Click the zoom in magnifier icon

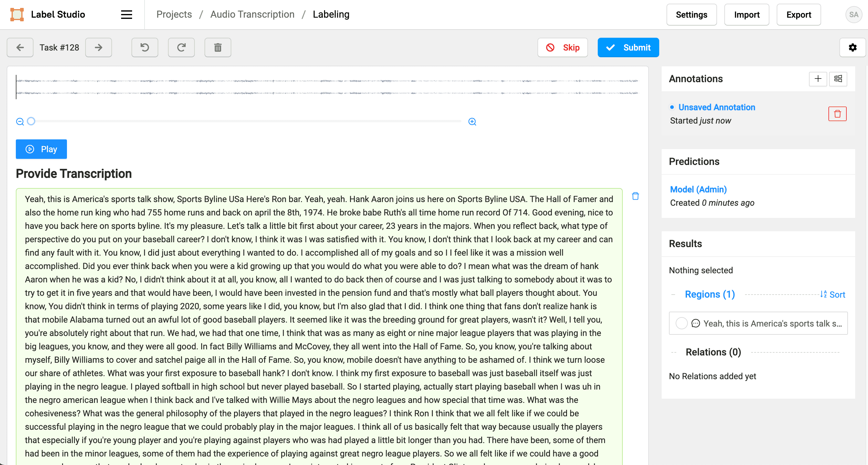pyautogui.click(x=472, y=121)
